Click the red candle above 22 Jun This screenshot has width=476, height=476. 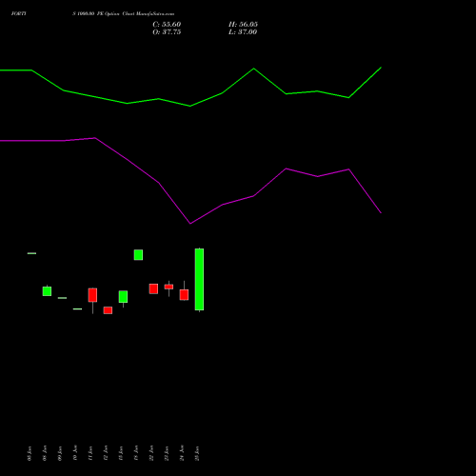tap(153, 288)
